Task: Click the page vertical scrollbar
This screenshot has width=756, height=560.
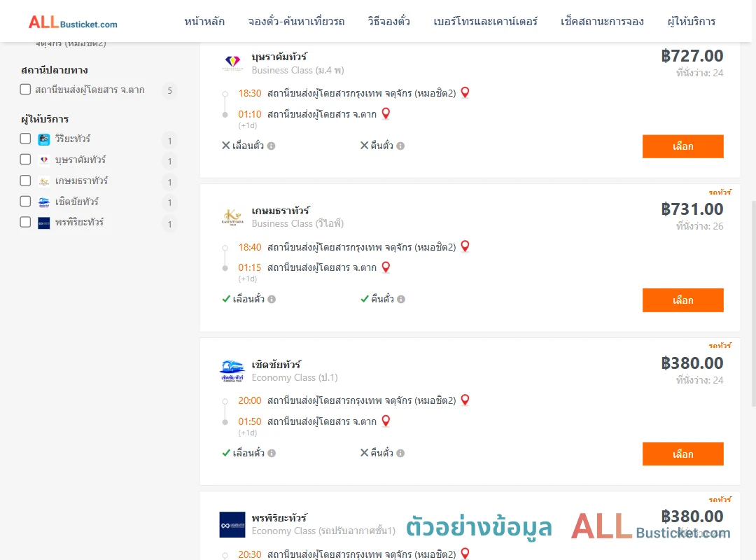Action: [x=753, y=304]
